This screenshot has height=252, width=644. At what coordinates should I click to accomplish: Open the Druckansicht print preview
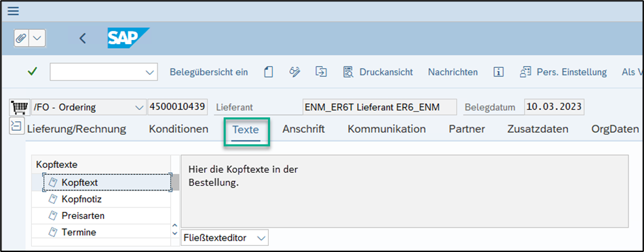point(378,72)
